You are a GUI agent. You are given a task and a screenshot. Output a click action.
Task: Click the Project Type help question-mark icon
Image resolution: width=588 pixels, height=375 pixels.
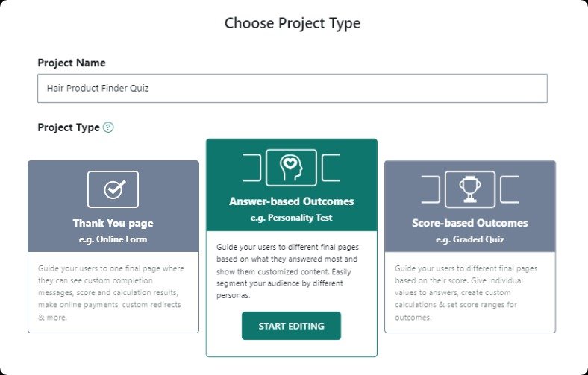tap(108, 127)
